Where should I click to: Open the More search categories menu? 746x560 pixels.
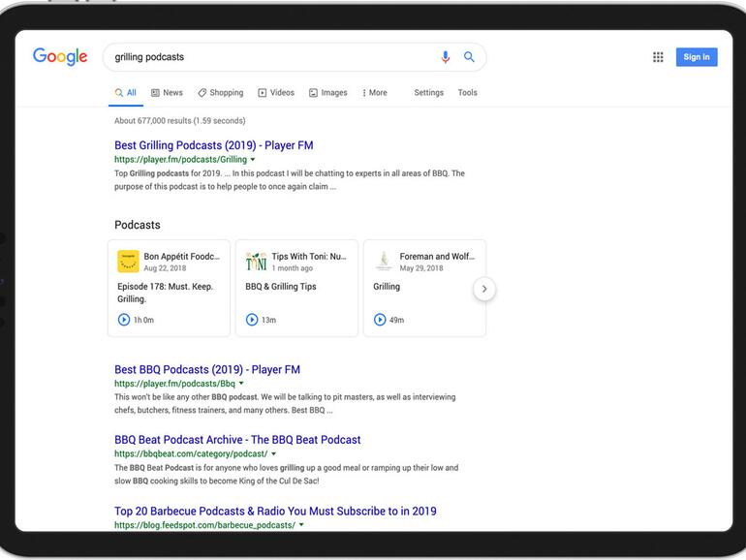(x=375, y=93)
